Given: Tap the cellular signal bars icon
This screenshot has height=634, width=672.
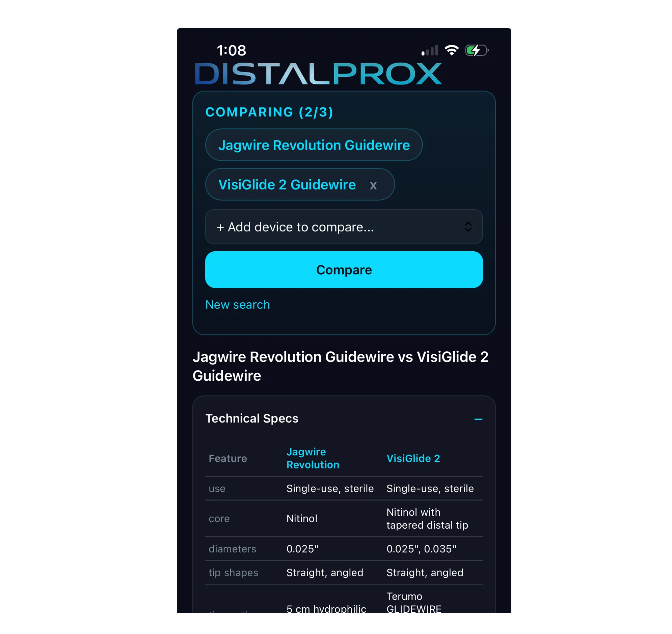Looking at the screenshot, I should [x=430, y=50].
